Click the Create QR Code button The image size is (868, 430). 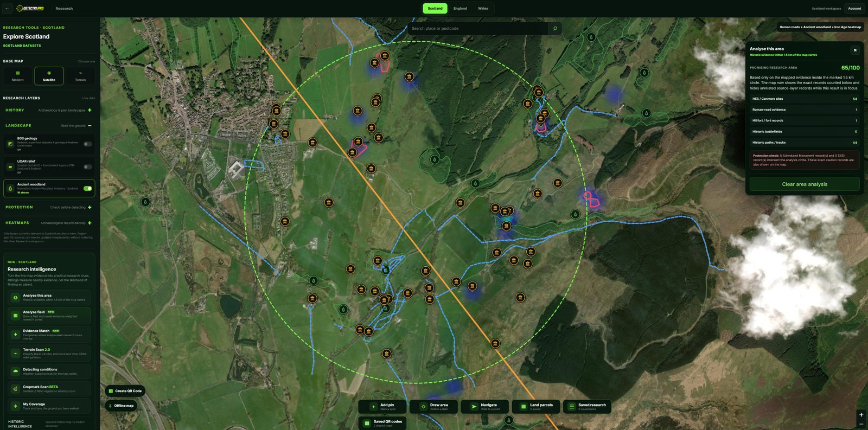(125, 391)
